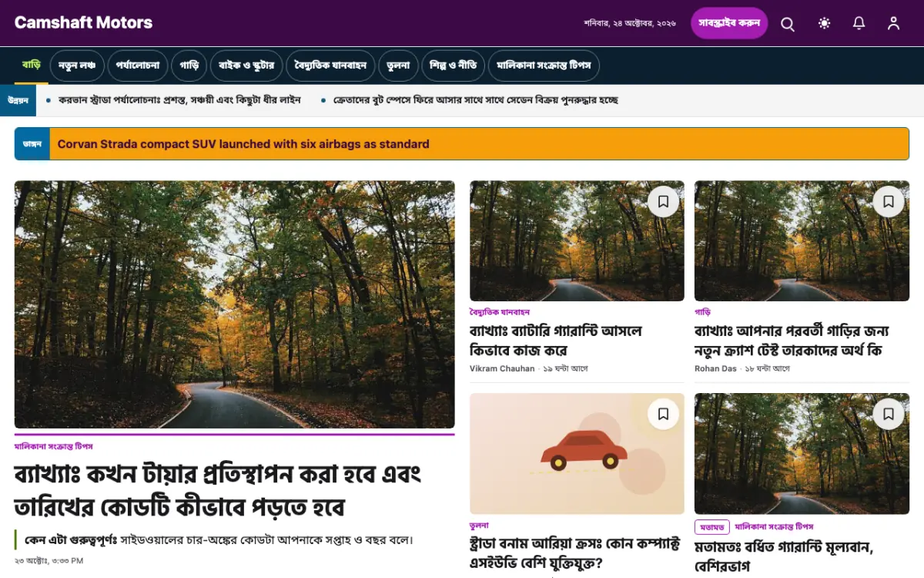Open author Rohan Das's profile
This screenshot has height=578, width=924.
click(x=715, y=368)
